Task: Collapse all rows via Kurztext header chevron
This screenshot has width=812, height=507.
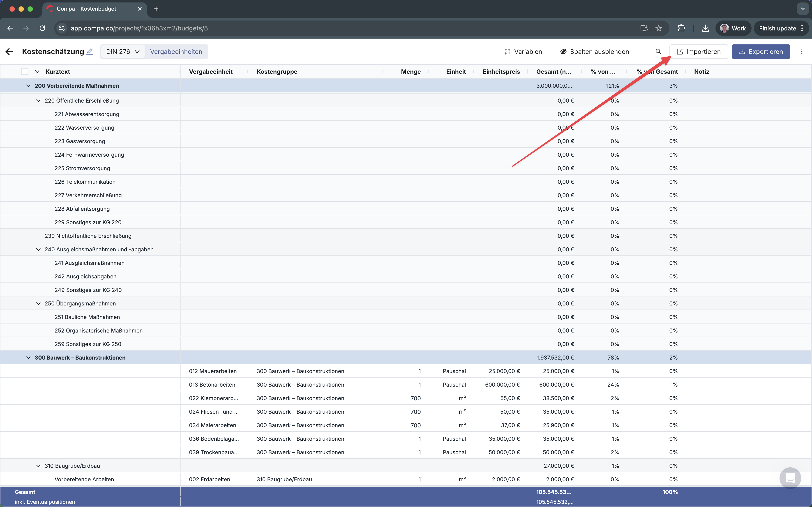Action: click(37, 71)
